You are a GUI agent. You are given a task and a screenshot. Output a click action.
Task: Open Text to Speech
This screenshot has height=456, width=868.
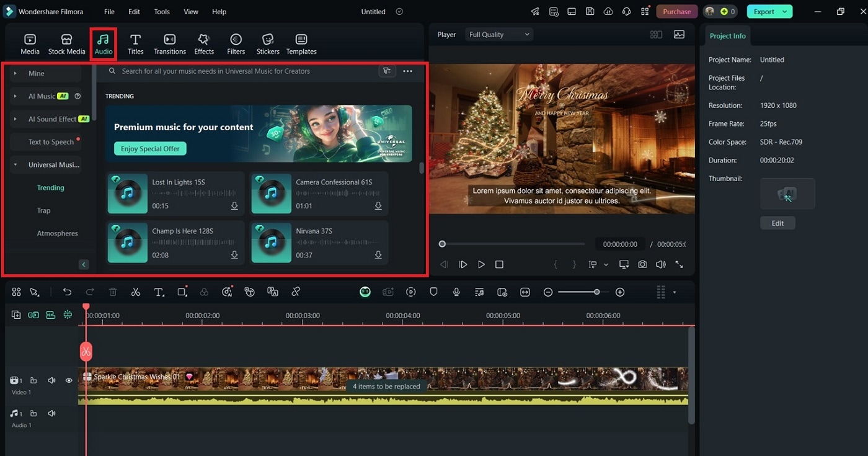click(x=51, y=142)
